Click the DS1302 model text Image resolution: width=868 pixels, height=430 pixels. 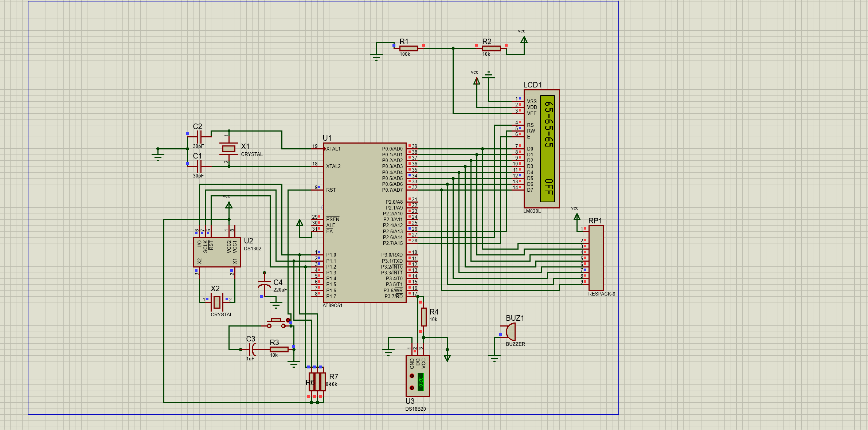(x=253, y=249)
